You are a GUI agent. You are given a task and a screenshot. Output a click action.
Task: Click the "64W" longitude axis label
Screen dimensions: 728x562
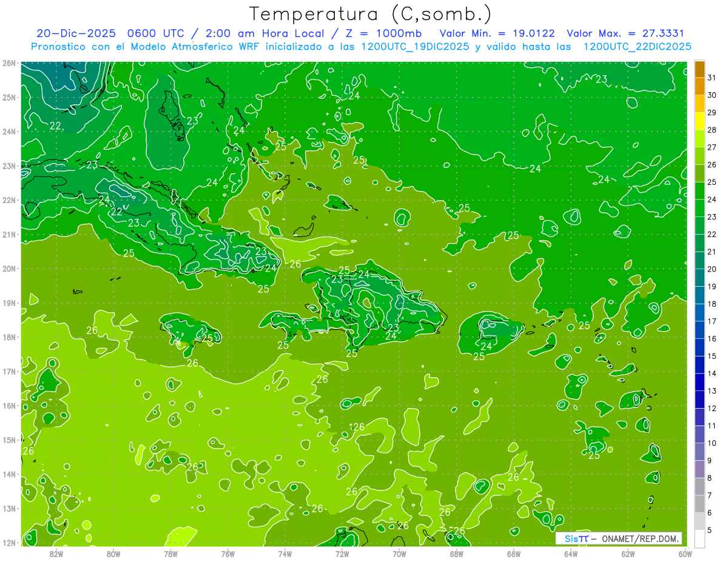(571, 554)
